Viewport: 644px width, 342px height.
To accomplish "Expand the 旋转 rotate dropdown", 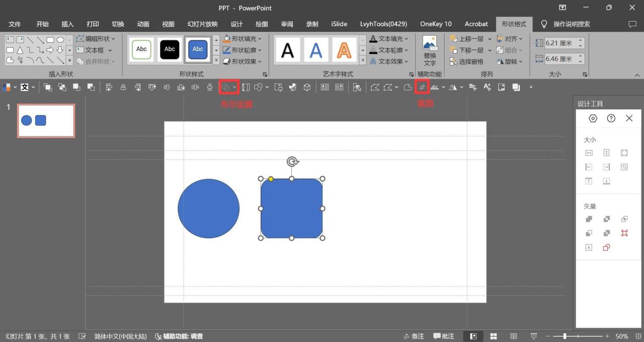I will click(x=510, y=61).
